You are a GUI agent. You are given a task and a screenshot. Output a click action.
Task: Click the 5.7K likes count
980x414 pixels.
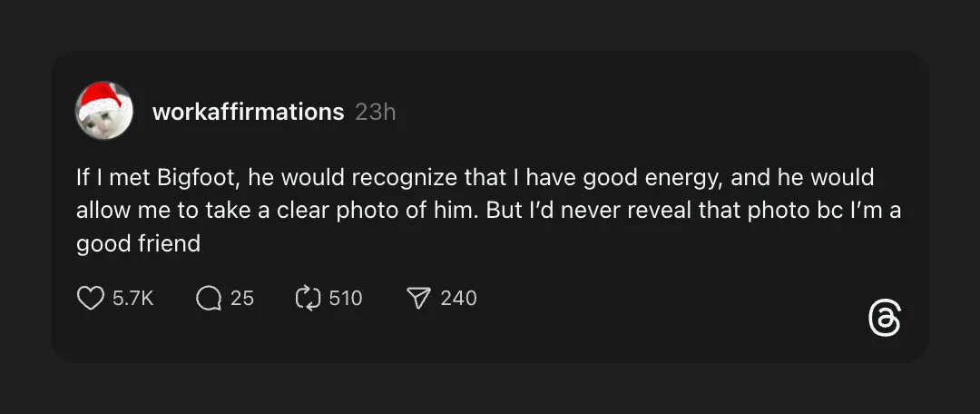pos(133,298)
